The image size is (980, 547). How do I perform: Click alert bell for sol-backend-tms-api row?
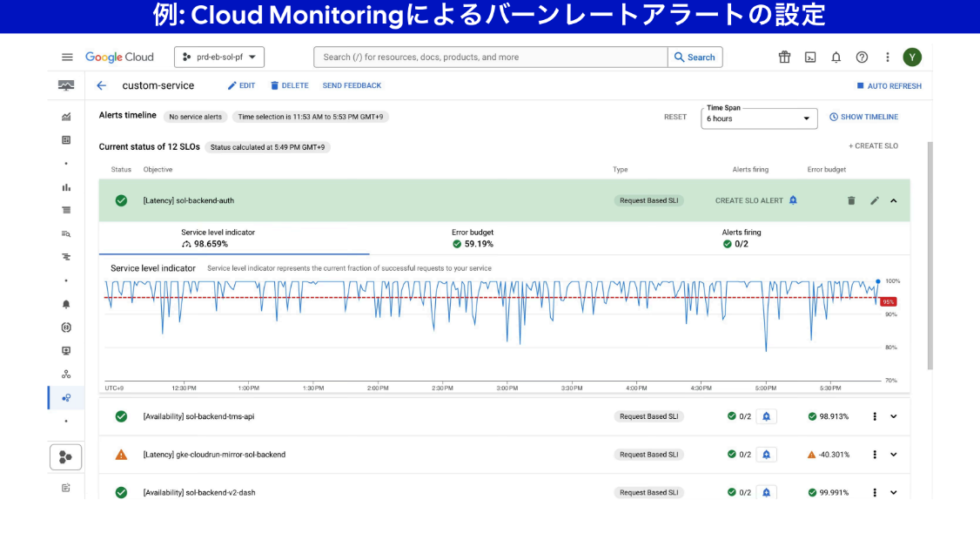click(x=766, y=416)
